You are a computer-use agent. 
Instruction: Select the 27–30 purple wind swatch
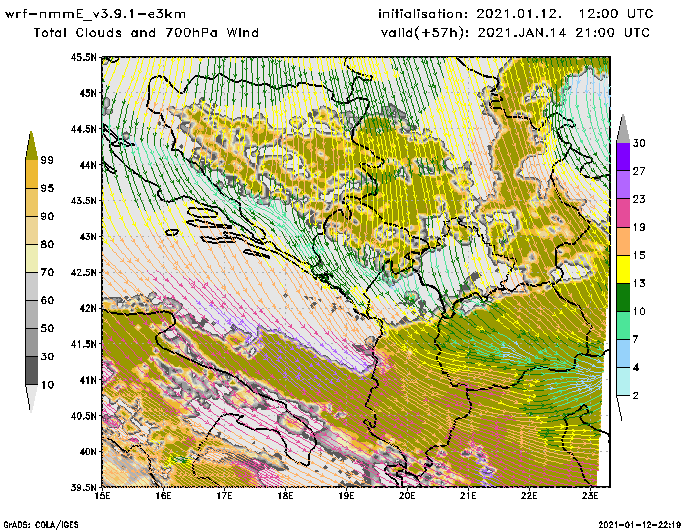pyautogui.click(x=623, y=157)
